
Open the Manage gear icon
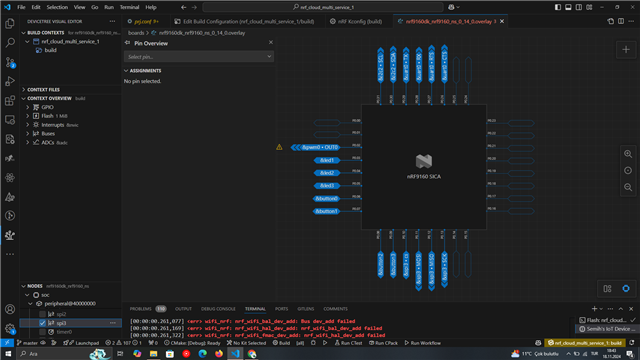click(10, 328)
